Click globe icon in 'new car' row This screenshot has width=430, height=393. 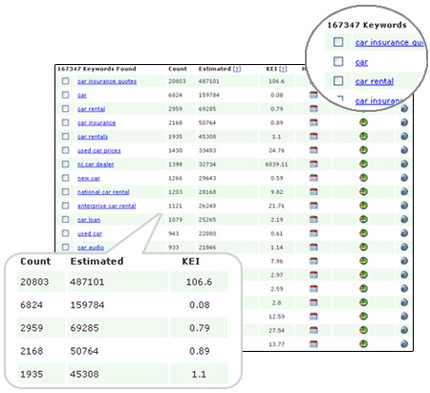click(x=404, y=178)
